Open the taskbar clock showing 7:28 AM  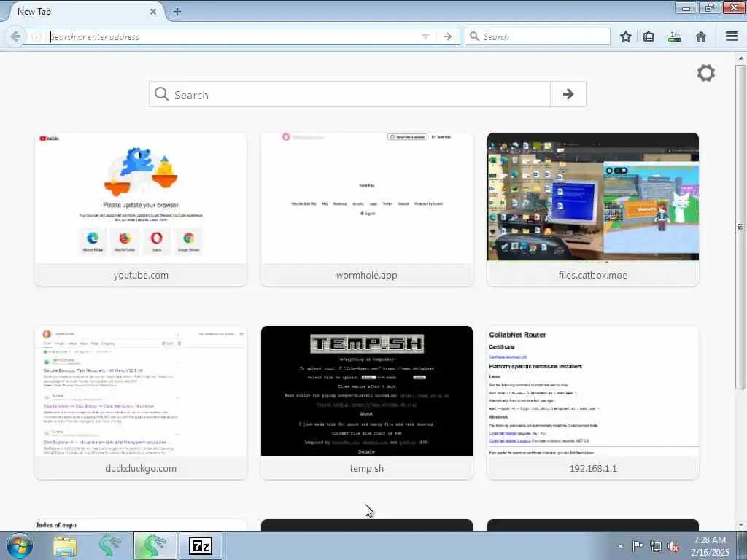pos(710,546)
